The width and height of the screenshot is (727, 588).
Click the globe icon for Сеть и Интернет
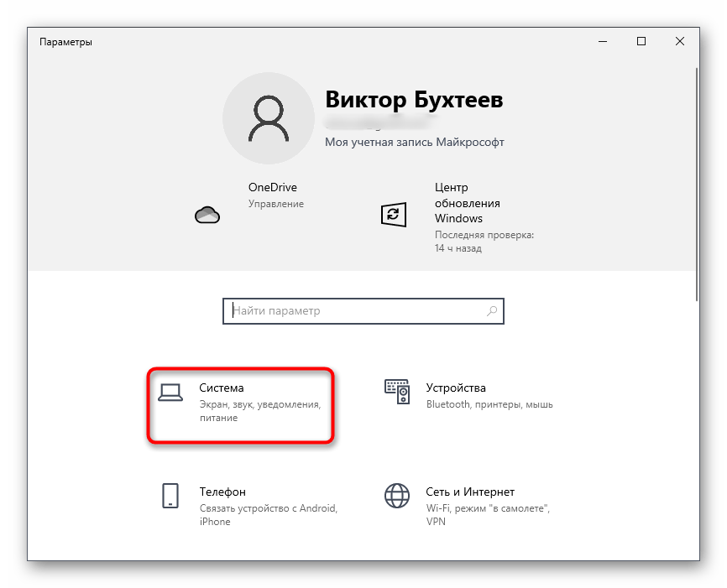point(397,496)
